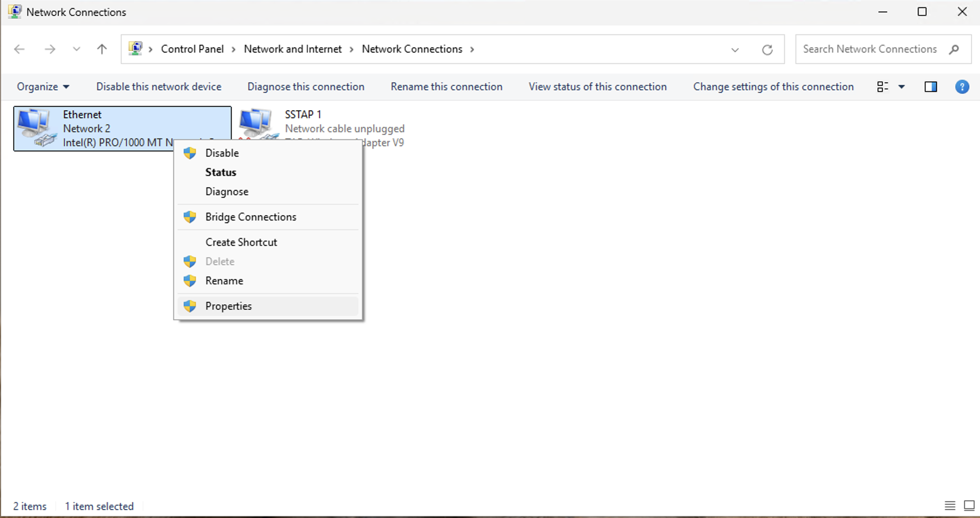Click the change view layout icon

click(883, 87)
